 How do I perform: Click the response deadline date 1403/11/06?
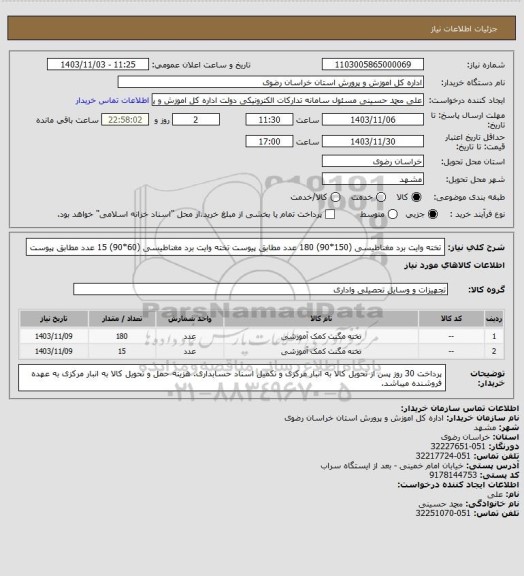point(373,120)
